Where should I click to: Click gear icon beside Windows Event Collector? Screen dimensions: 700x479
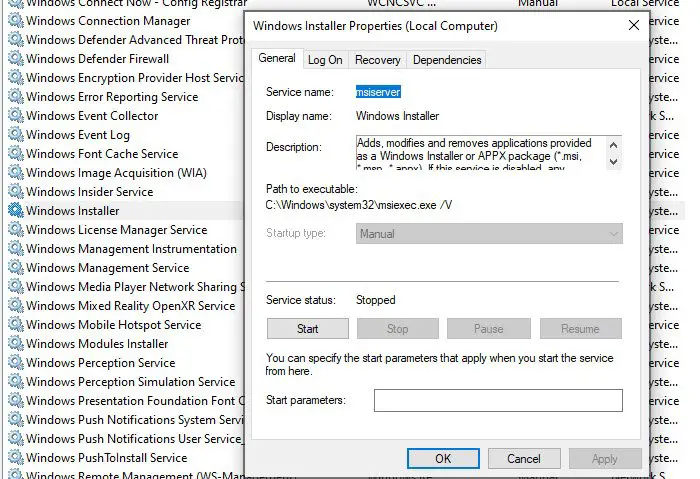pyautogui.click(x=16, y=116)
